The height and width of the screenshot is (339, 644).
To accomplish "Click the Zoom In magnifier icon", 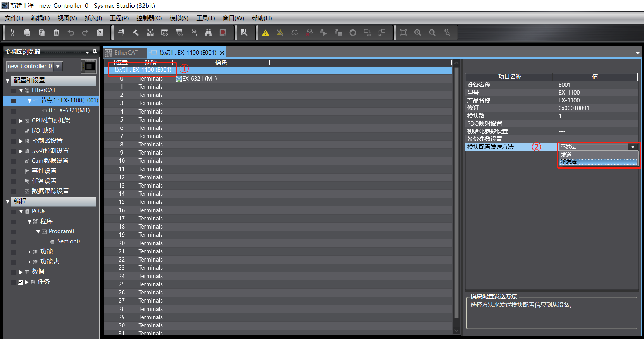I will [418, 33].
